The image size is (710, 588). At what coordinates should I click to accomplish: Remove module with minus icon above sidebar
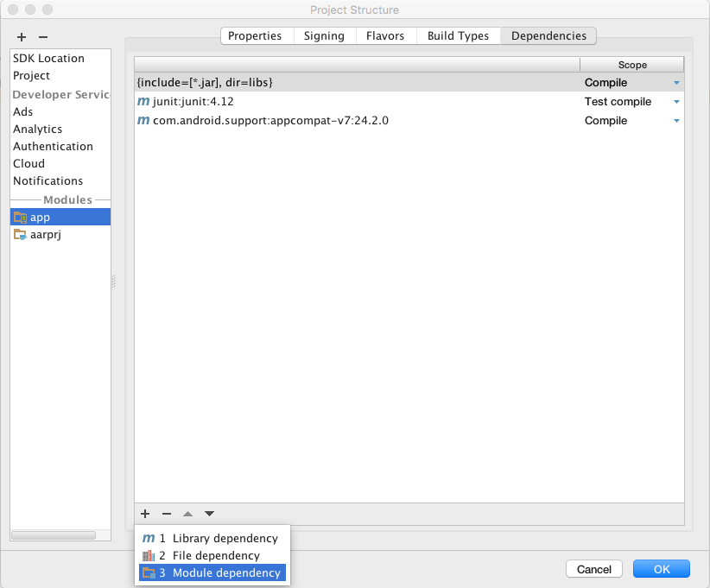43,37
